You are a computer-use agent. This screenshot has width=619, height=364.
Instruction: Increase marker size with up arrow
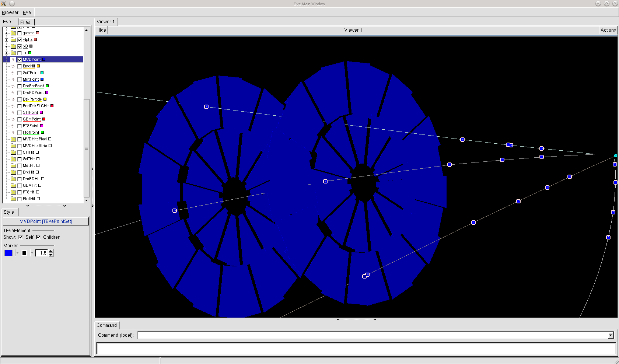click(x=51, y=251)
